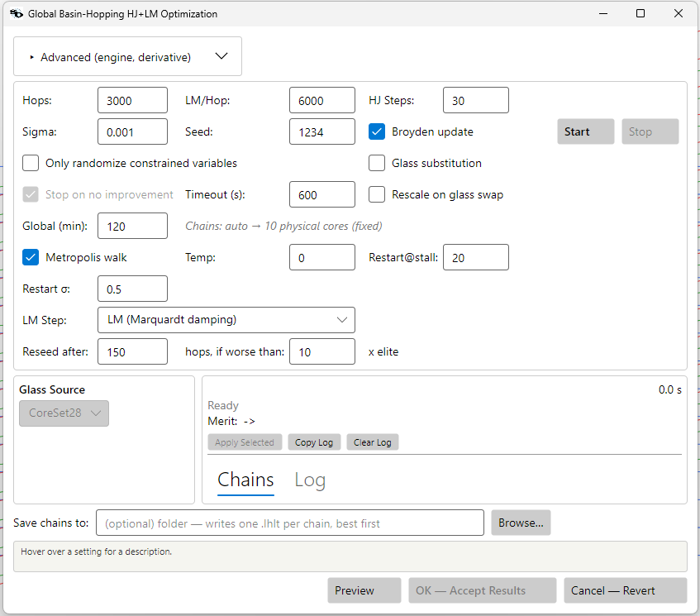The width and height of the screenshot is (700, 616).
Task: Click the Preview button
Action: coord(364,590)
